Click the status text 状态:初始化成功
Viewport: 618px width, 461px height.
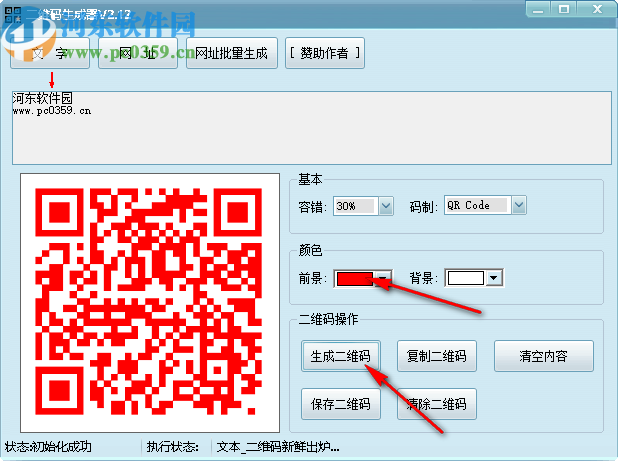(48, 447)
